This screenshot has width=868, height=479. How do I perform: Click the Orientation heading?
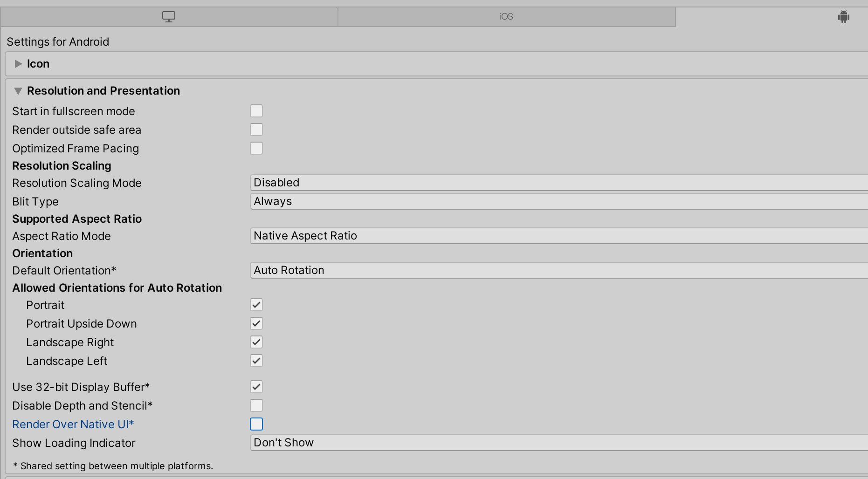[x=42, y=253]
